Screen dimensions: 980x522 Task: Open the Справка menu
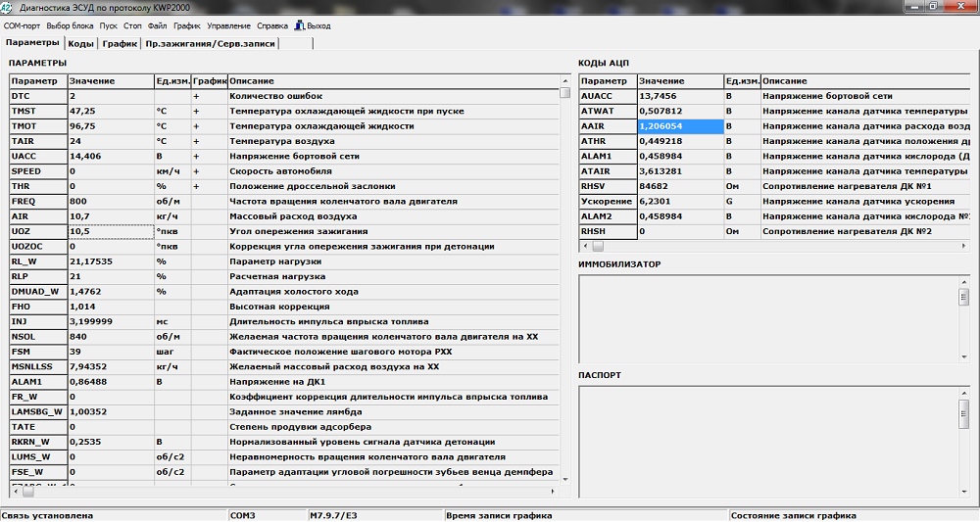[272, 25]
